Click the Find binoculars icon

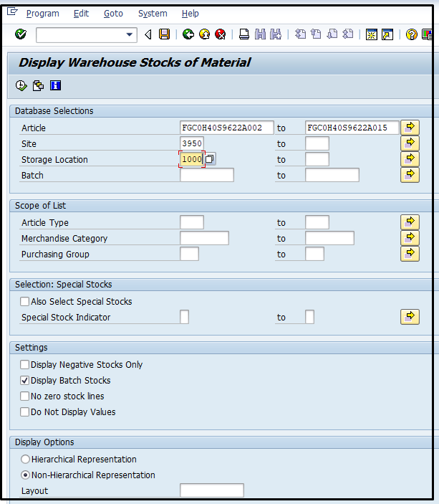[x=260, y=34]
